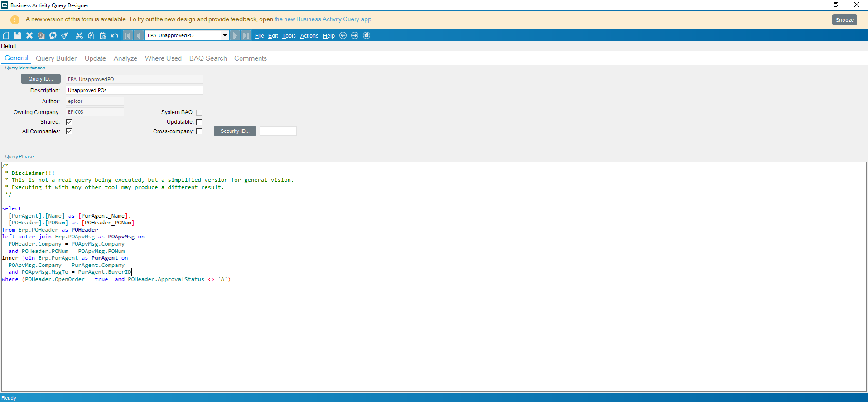Enable the Updatable checkbox
868x402 pixels.
(x=199, y=122)
